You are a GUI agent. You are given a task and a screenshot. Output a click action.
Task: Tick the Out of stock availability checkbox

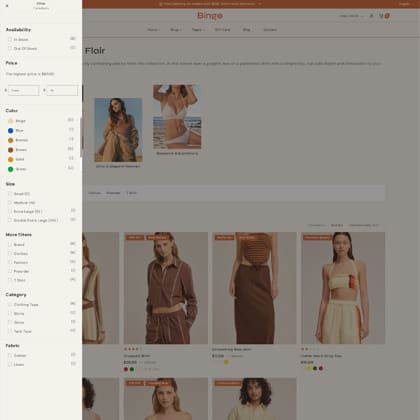point(10,48)
